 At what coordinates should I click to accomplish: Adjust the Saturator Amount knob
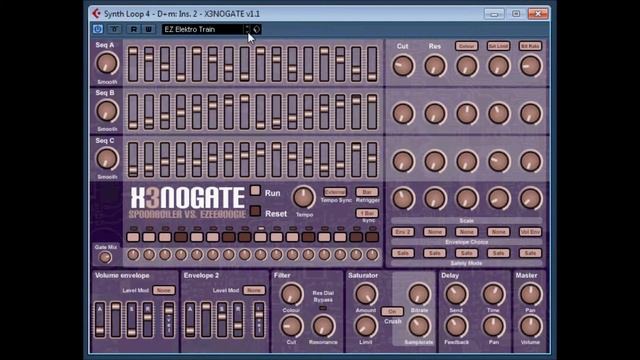[x=366, y=294]
